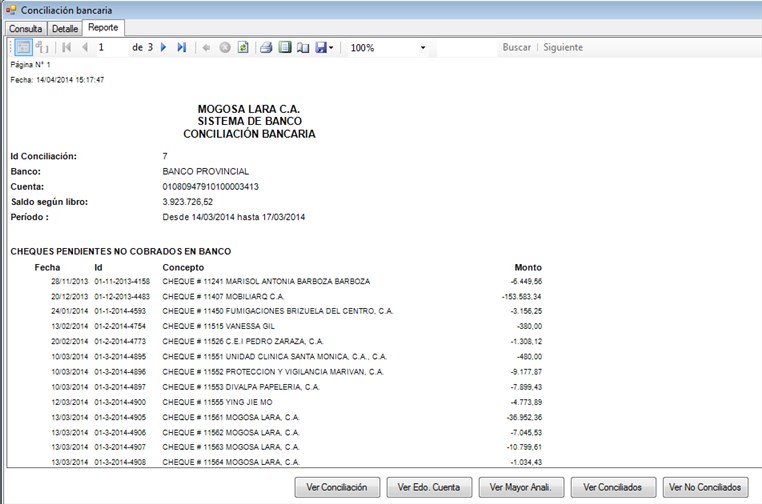Click the Concepto column header

point(183,267)
